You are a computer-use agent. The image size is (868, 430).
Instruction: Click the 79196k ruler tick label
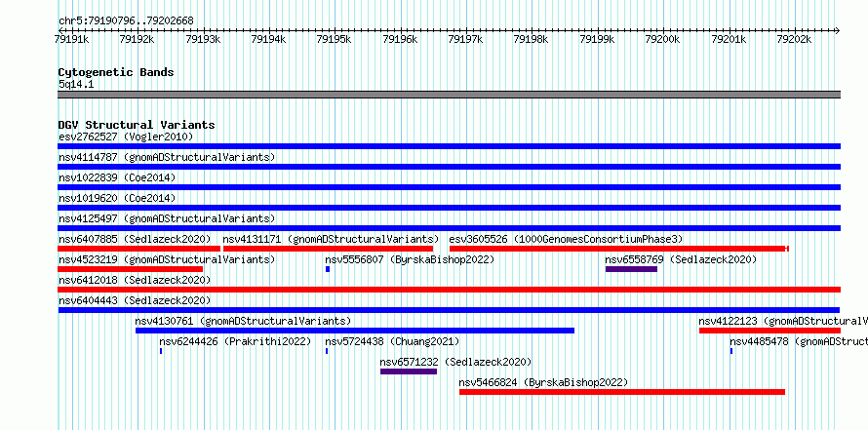pos(400,39)
